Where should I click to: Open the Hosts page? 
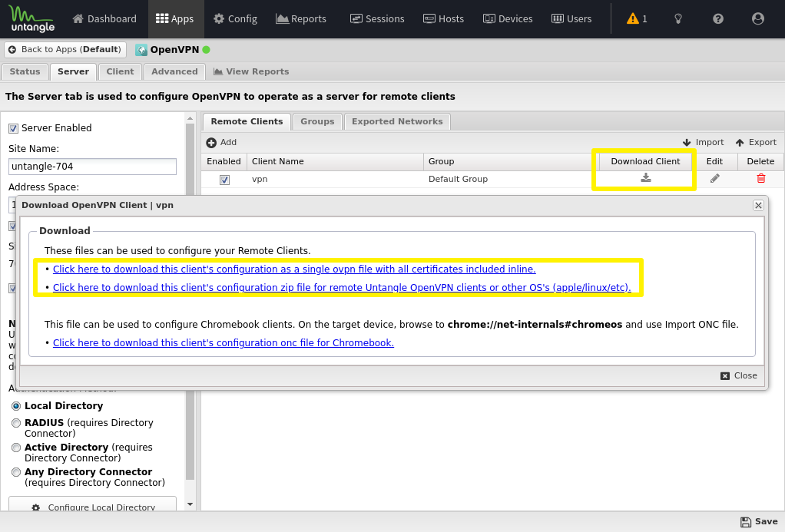tap(443, 18)
